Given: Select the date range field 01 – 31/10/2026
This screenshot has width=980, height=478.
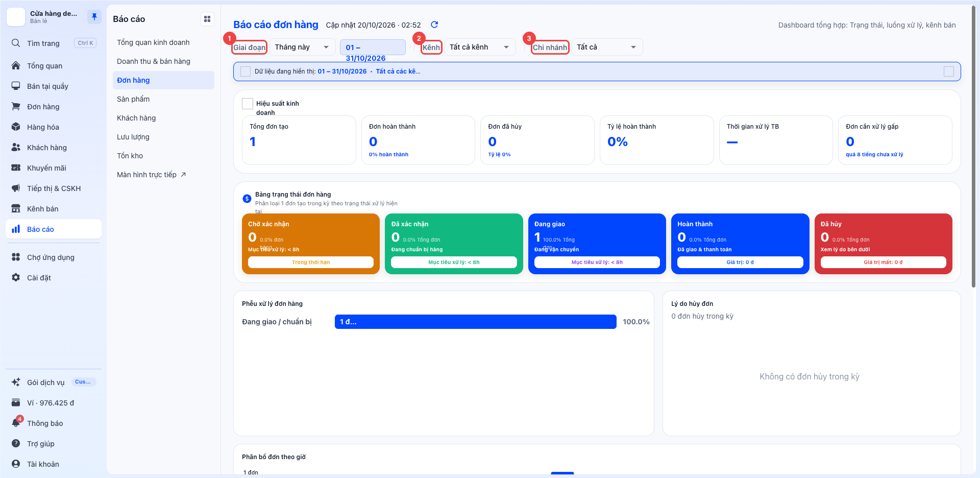Looking at the screenshot, I should coord(373,47).
